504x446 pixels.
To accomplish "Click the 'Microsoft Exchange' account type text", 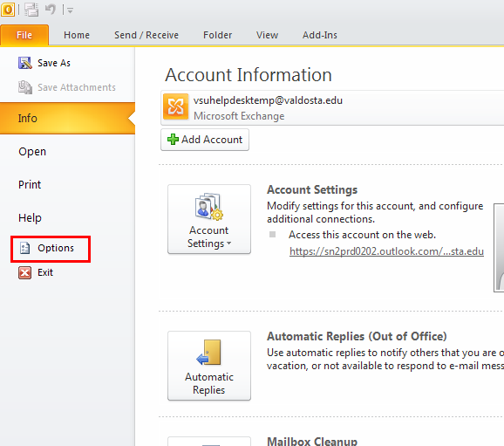I will 239,116.
